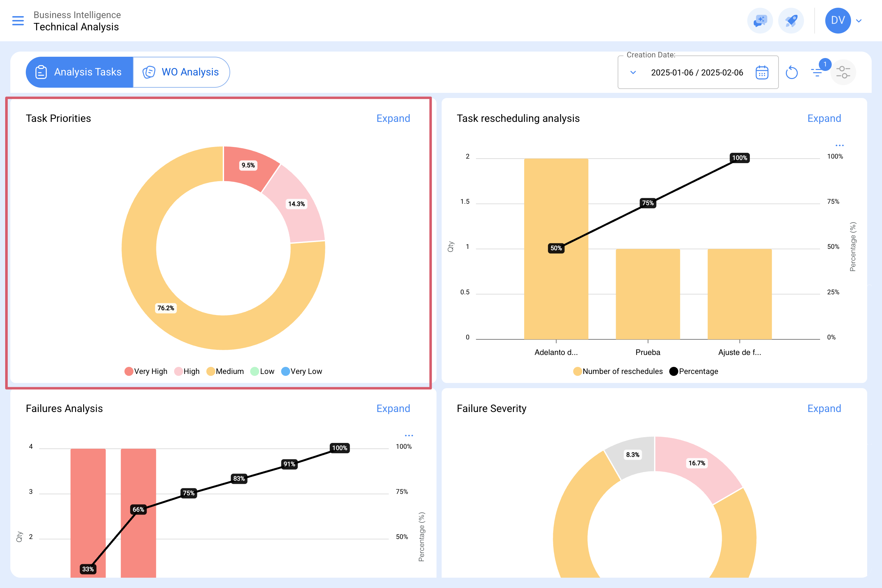The image size is (882, 588).
Task: Open the hamburger navigation menu
Action: coord(18,21)
